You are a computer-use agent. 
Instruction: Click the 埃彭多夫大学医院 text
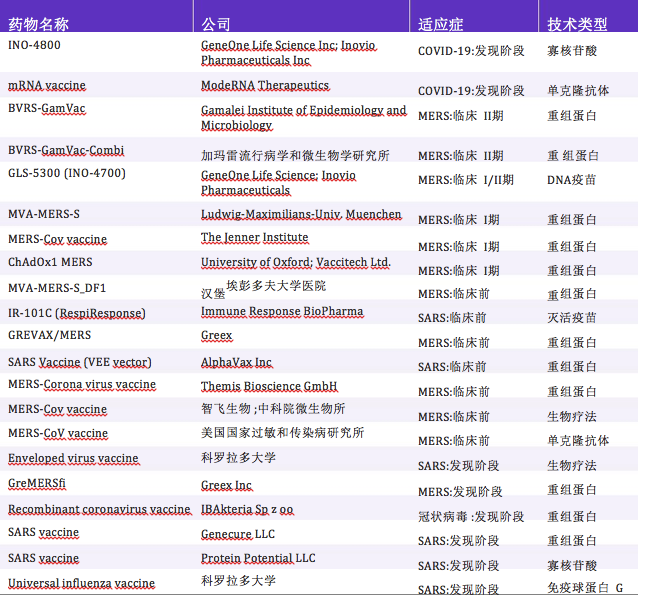(x=276, y=286)
